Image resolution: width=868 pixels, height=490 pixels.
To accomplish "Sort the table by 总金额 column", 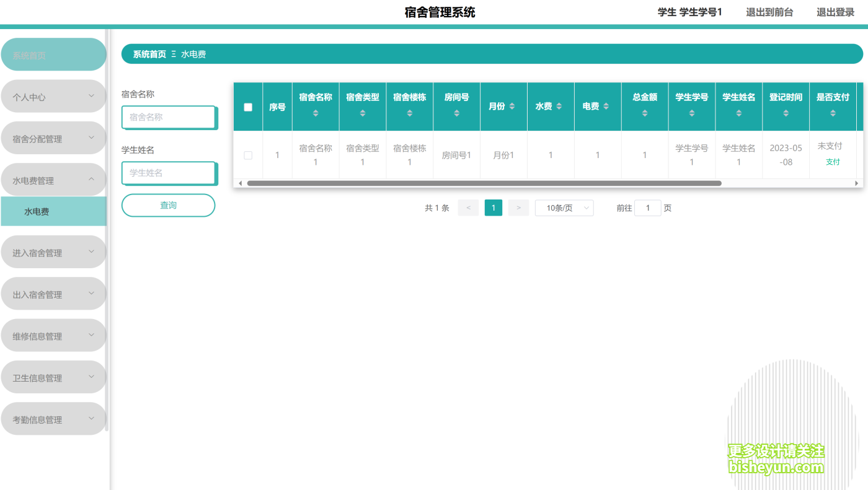I will (645, 113).
